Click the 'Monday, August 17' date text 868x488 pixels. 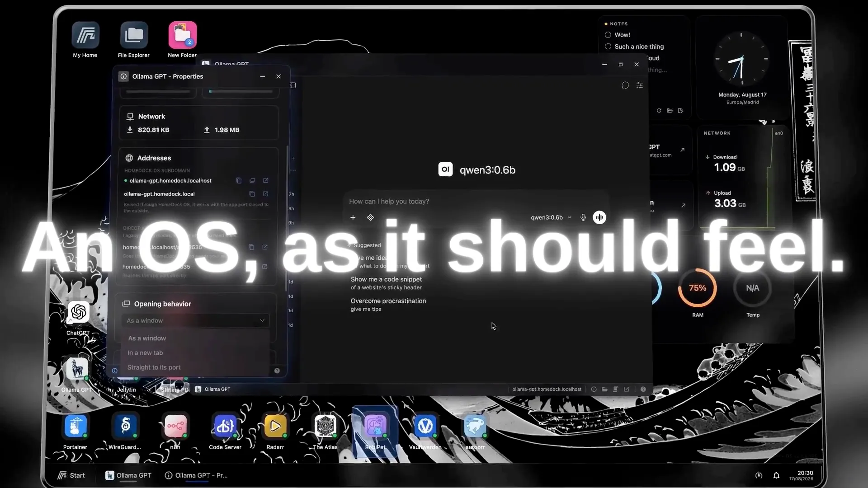tap(742, 95)
